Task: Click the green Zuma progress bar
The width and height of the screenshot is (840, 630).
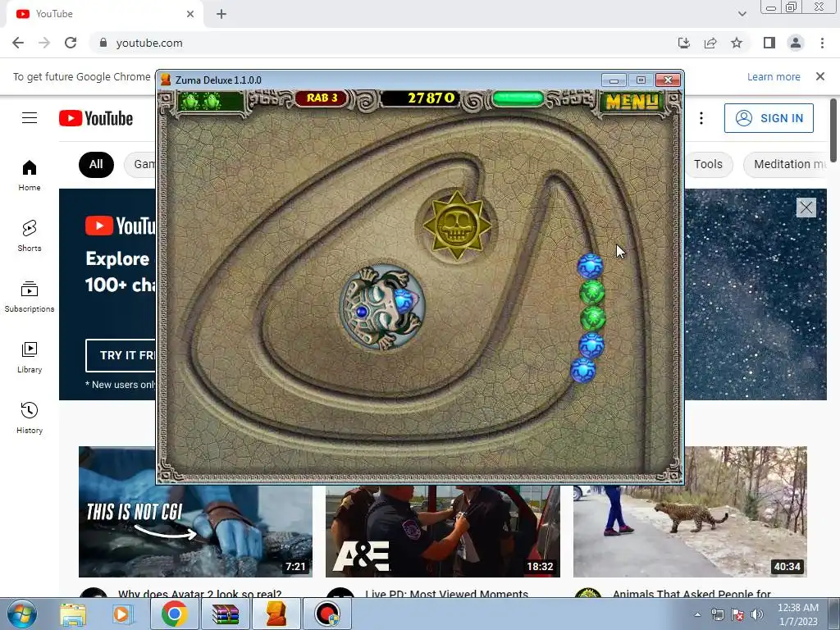Action: (x=518, y=98)
